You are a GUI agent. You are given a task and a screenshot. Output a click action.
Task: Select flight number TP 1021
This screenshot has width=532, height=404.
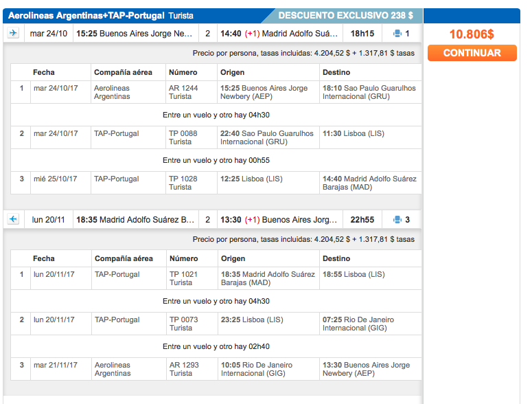[183, 274]
